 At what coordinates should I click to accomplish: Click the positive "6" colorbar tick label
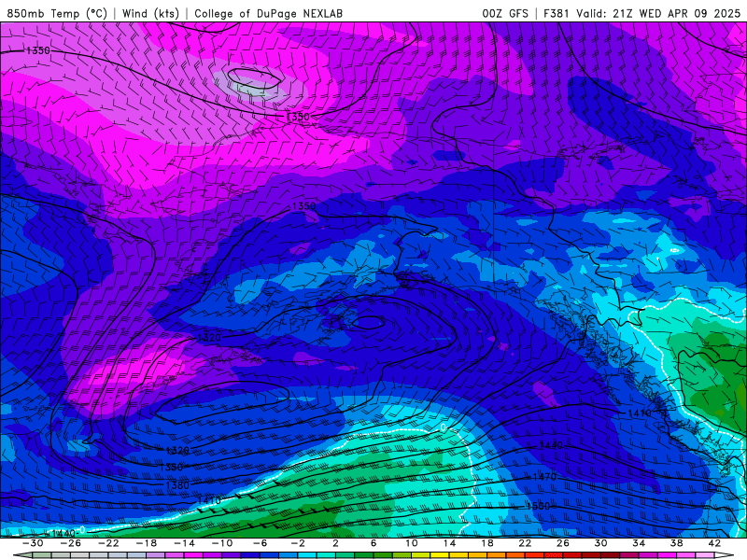[x=373, y=543]
